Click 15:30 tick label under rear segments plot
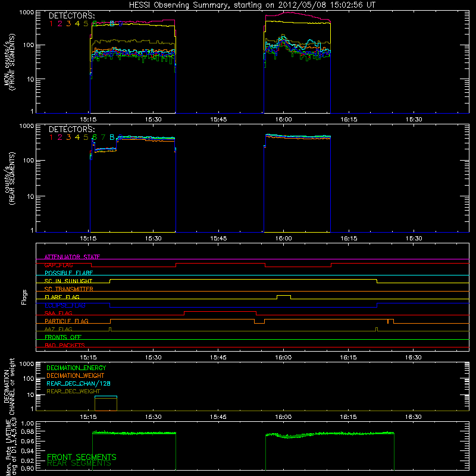This screenshot has width=476, height=476. pyautogui.click(x=154, y=239)
